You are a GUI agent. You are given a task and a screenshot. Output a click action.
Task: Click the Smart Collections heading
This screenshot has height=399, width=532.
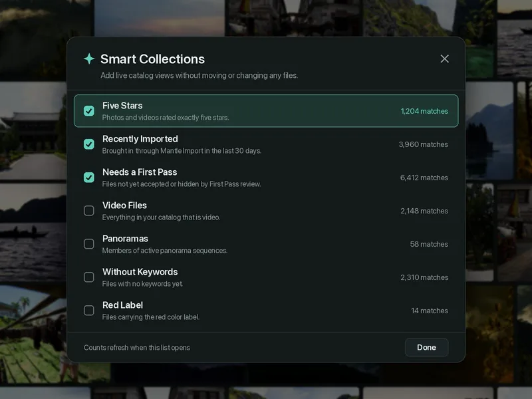153,59
